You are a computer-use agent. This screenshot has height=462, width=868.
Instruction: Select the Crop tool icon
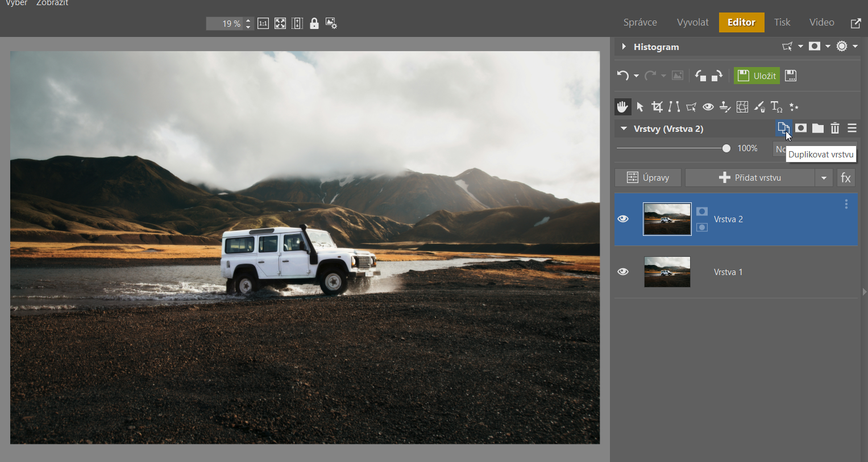coord(657,107)
